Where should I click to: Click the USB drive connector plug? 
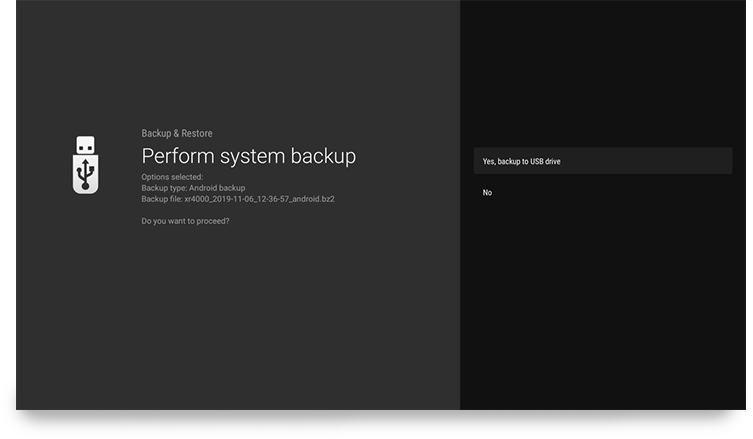tap(85, 145)
